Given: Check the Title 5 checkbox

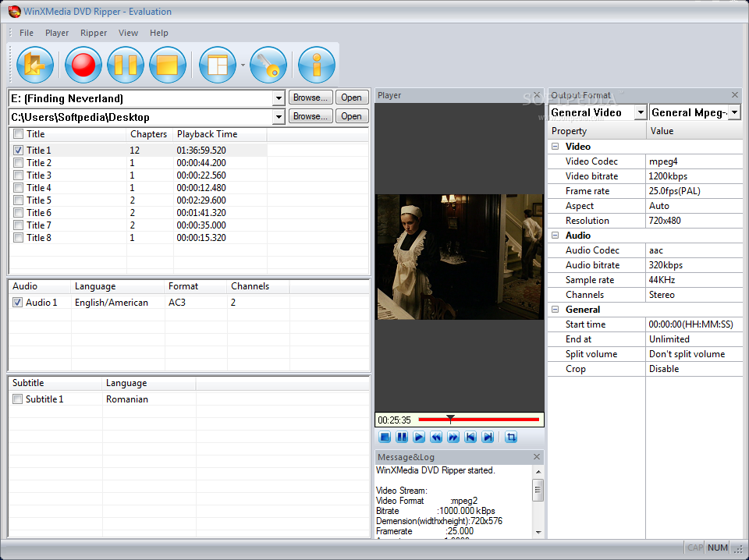Looking at the screenshot, I should pos(18,200).
